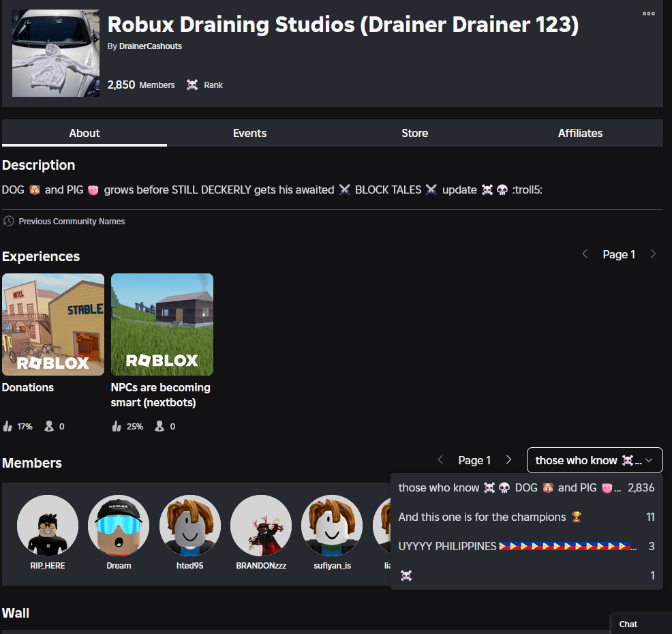Screen dimensions: 672x634
Task: Click Previous Community Names
Action: 71,221
